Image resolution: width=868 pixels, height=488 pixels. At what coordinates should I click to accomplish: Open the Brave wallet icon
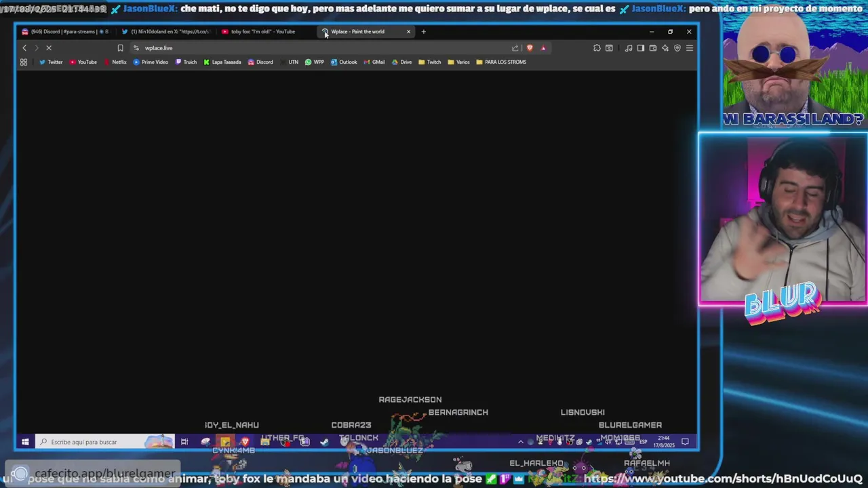[652, 48]
